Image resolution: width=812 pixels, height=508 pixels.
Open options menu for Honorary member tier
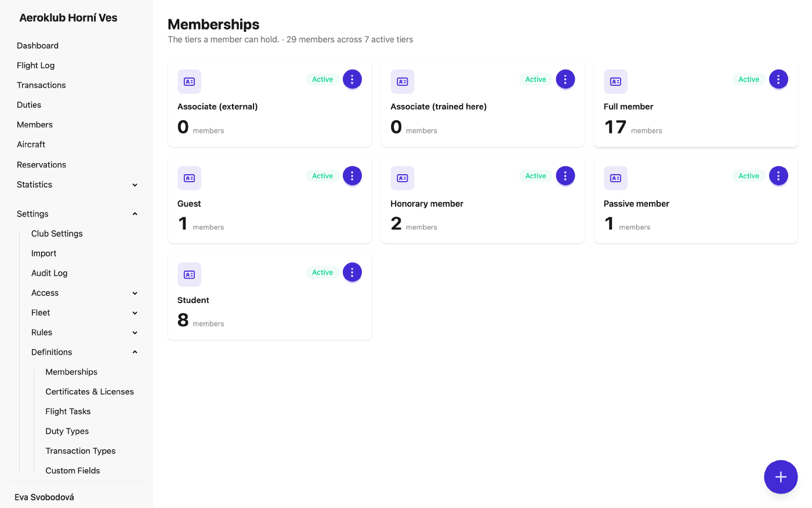pyautogui.click(x=565, y=175)
